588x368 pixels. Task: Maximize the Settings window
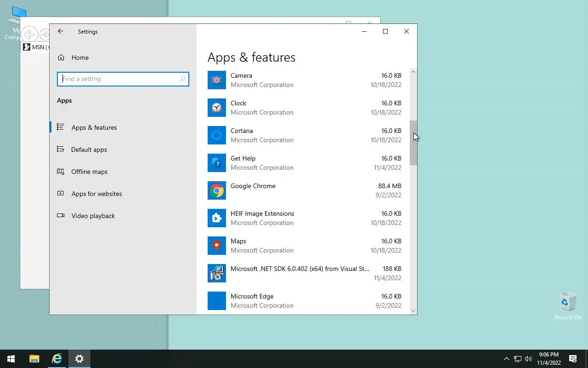[385, 31]
